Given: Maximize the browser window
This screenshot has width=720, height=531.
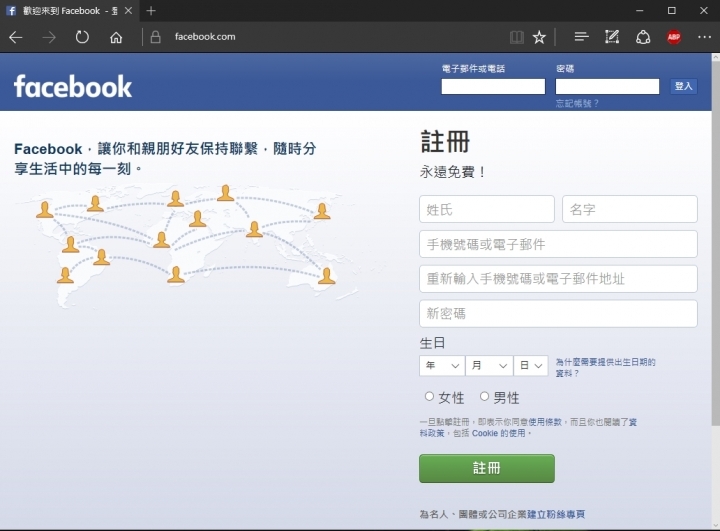Looking at the screenshot, I should tap(671, 10).
